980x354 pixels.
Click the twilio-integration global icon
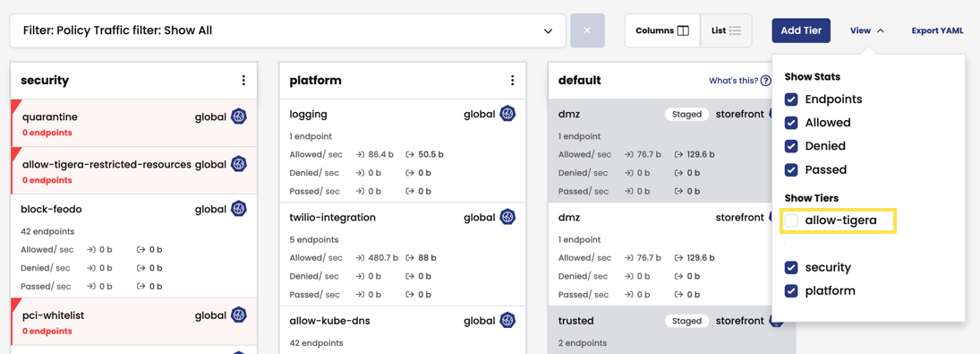[507, 218]
